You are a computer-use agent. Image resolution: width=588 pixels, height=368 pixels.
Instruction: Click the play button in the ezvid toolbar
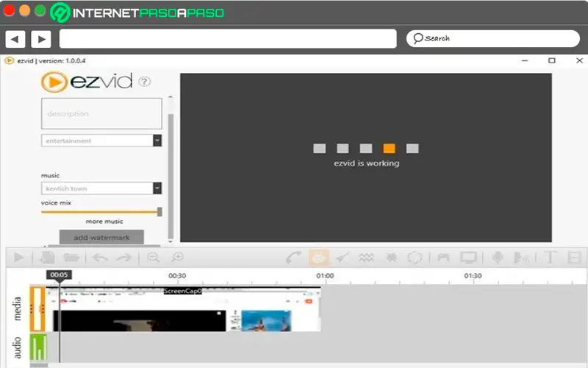(19, 258)
